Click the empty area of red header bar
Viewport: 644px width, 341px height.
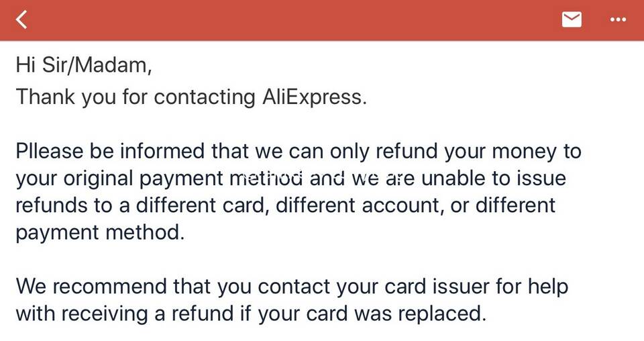click(288, 19)
